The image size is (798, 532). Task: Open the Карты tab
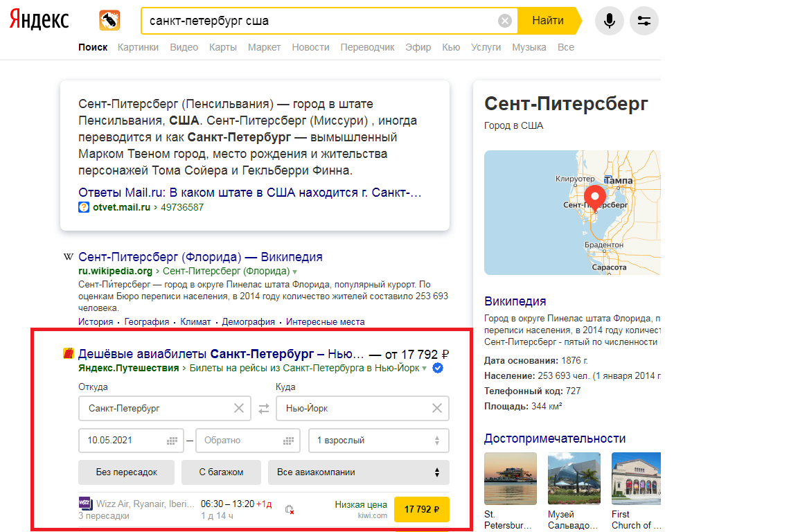(x=223, y=47)
